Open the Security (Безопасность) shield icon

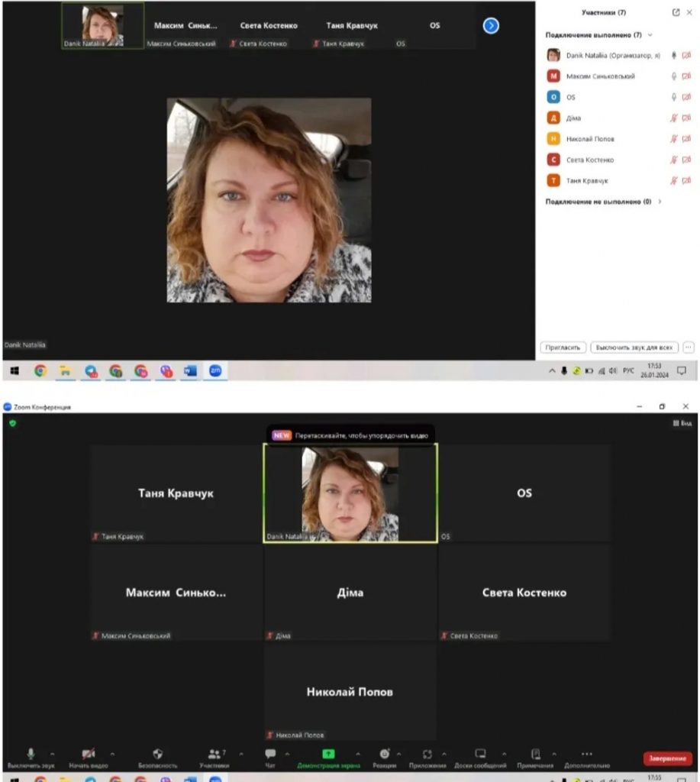(158, 753)
